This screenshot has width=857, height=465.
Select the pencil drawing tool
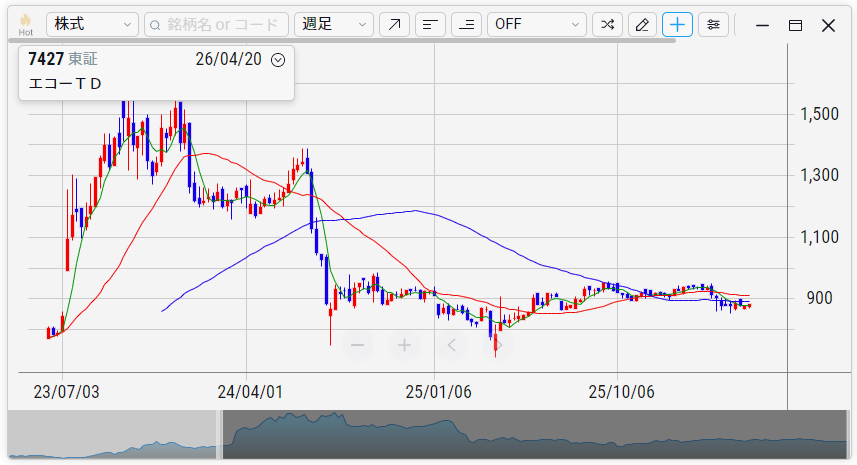point(642,25)
